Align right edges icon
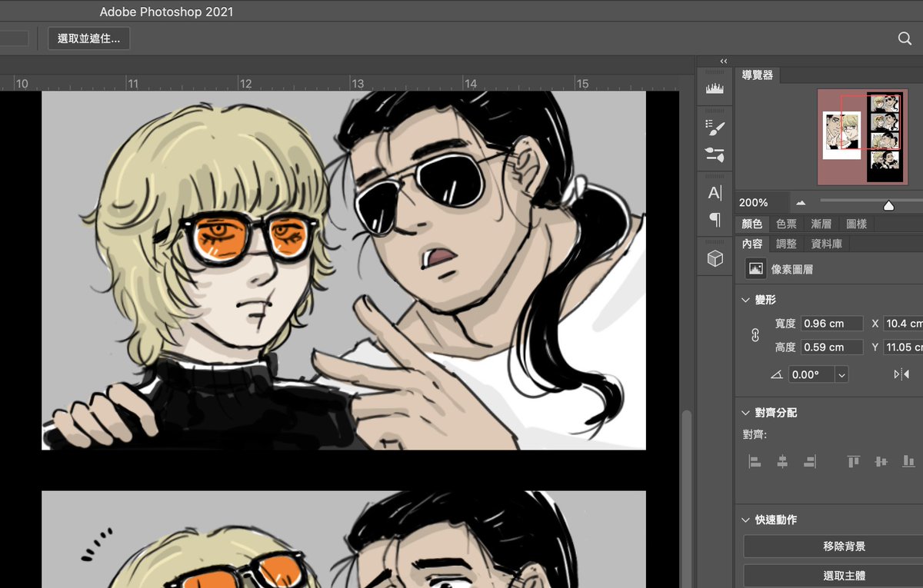 tap(809, 461)
